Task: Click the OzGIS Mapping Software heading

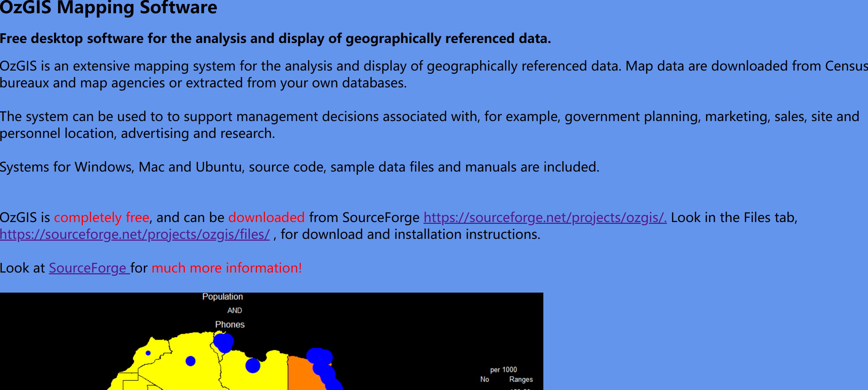Action: point(108,8)
